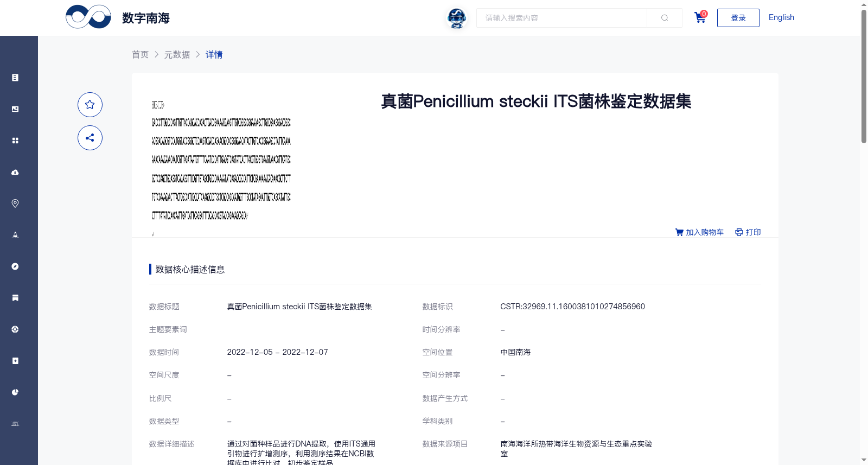Open the four-squares grid sidebar icon
Viewport: 868px width, 465px height.
[x=15, y=141]
